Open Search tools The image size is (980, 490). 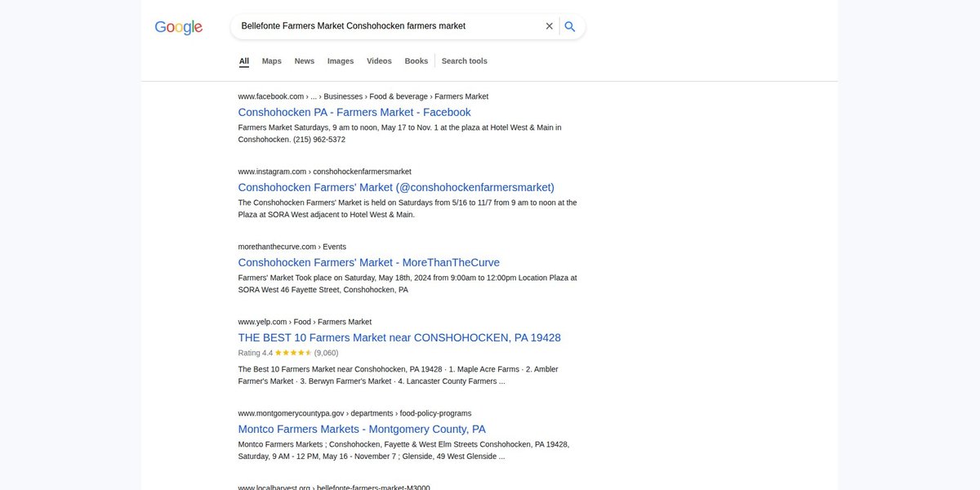[x=465, y=61]
